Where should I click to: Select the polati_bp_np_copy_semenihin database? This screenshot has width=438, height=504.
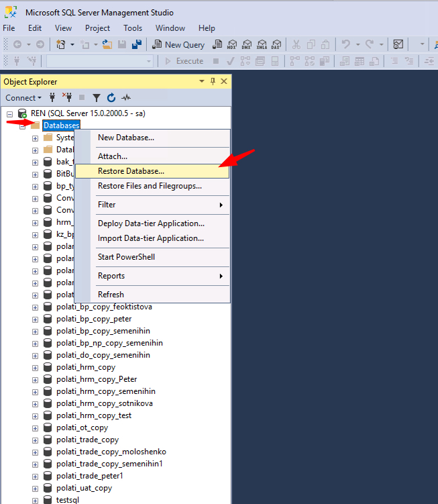pos(109,344)
